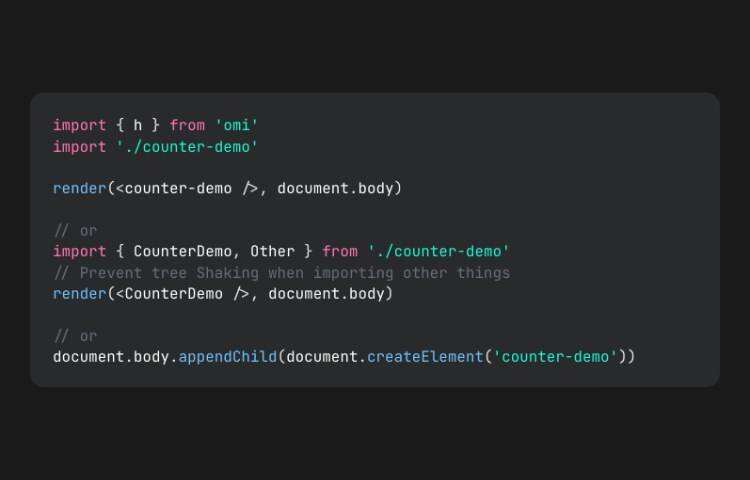Click the 'appendChild' method name
Image resolution: width=750 pixels, height=480 pixels.
(x=228, y=357)
